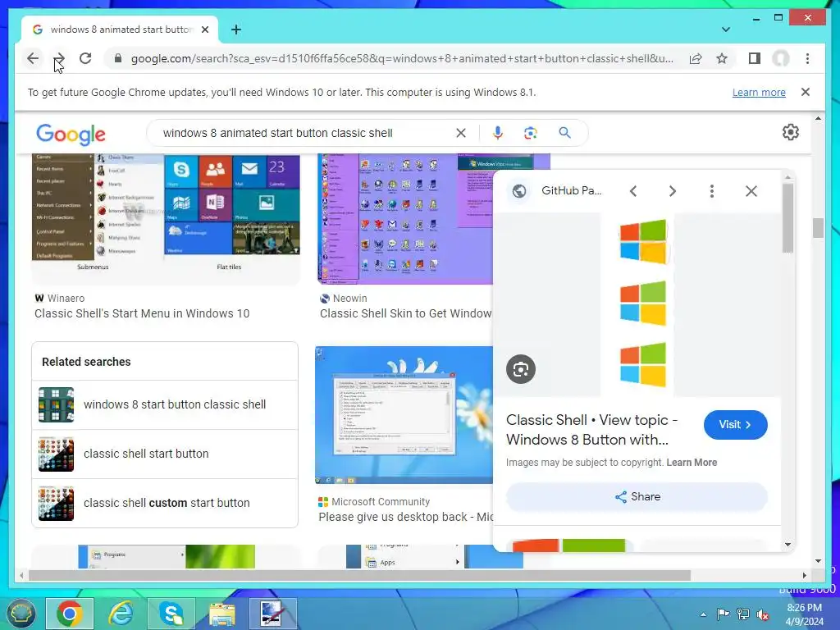This screenshot has height=630, width=840.
Task: Select related search windows 8 start button classic shell
Action: coord(165,405)
